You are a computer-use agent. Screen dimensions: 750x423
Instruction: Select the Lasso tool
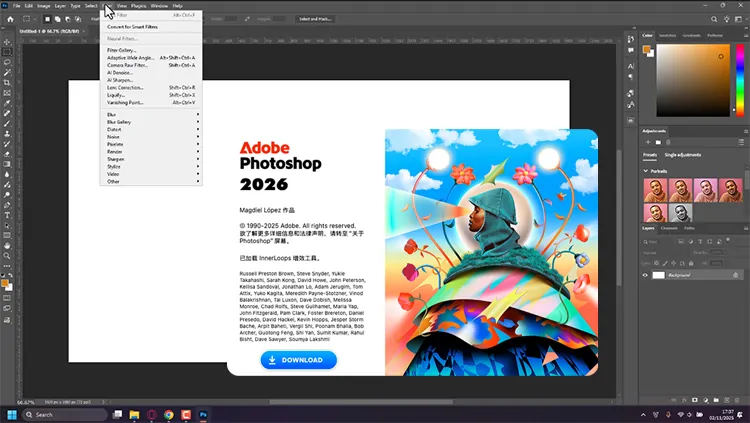[x=7, y=62]
